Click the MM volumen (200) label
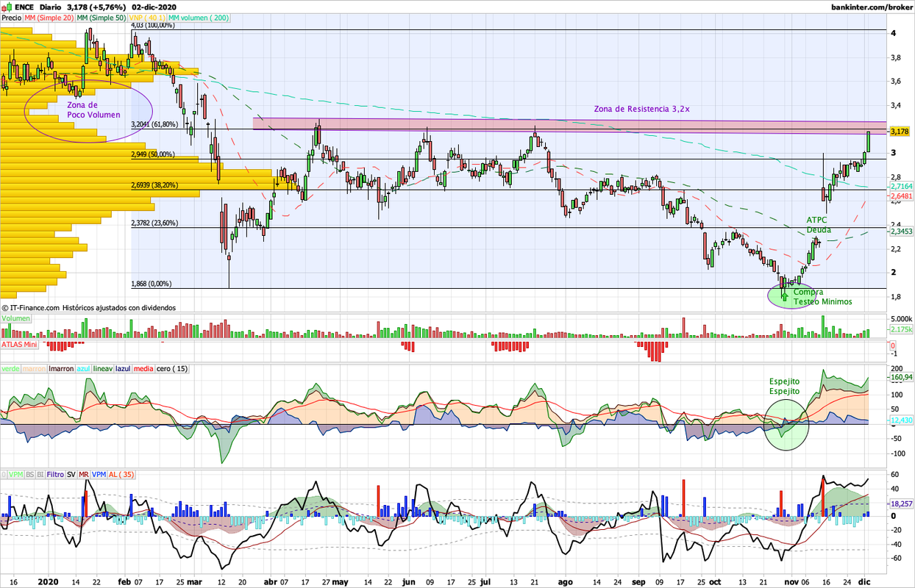This screenshot has width=915, height=588. [198, 17]
